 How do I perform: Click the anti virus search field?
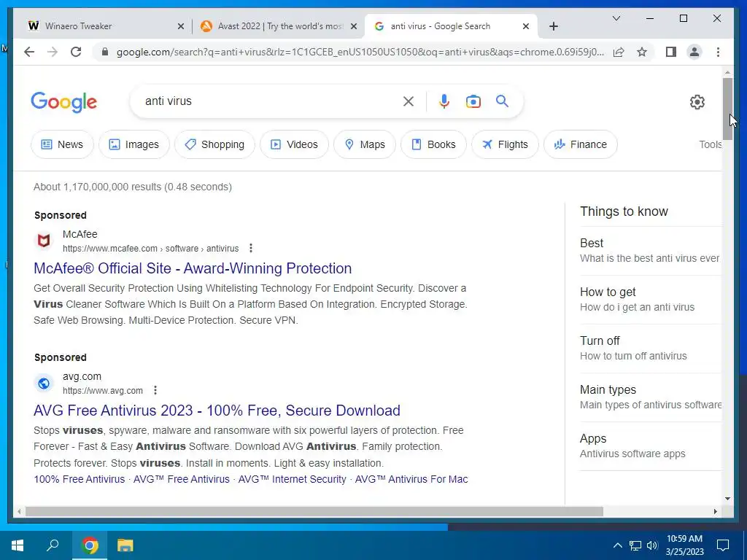click(267, 101)
